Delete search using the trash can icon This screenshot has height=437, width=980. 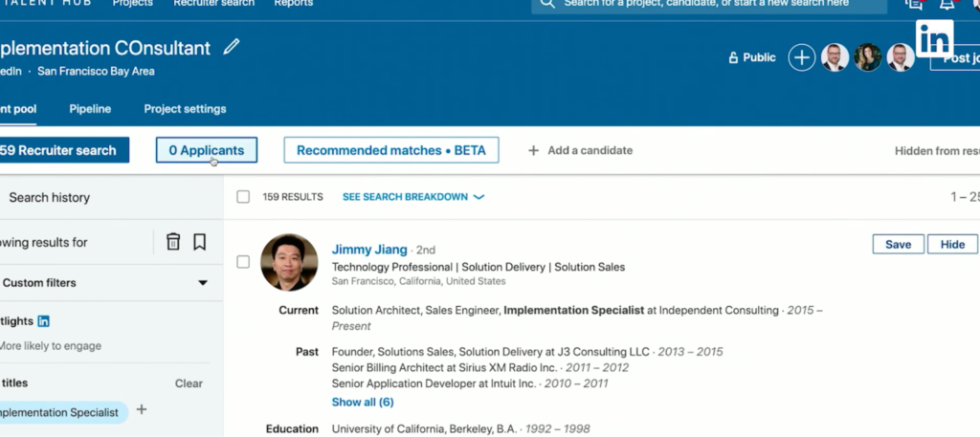click(x=173, y=242)
